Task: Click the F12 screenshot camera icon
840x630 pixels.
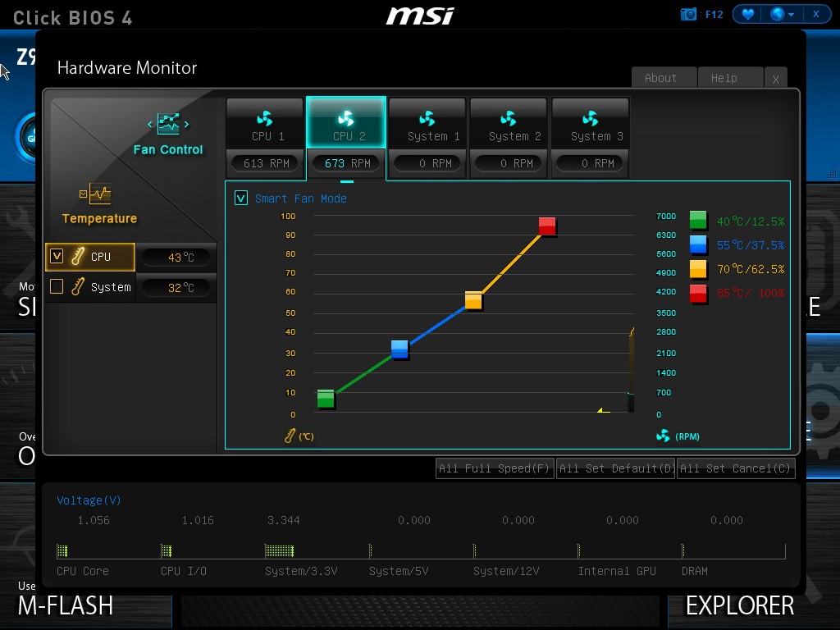Action: click(689, 14)
